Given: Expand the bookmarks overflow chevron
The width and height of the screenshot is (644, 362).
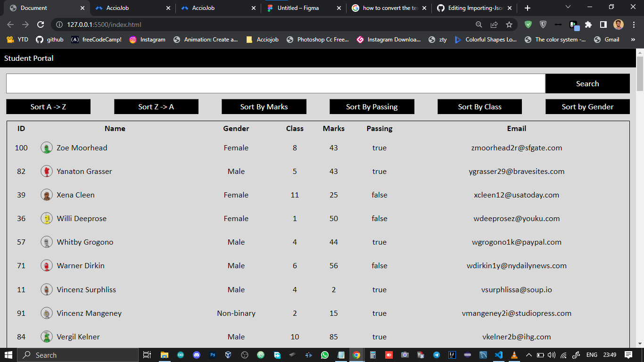Looking at the screenshot, I should 633,40.
